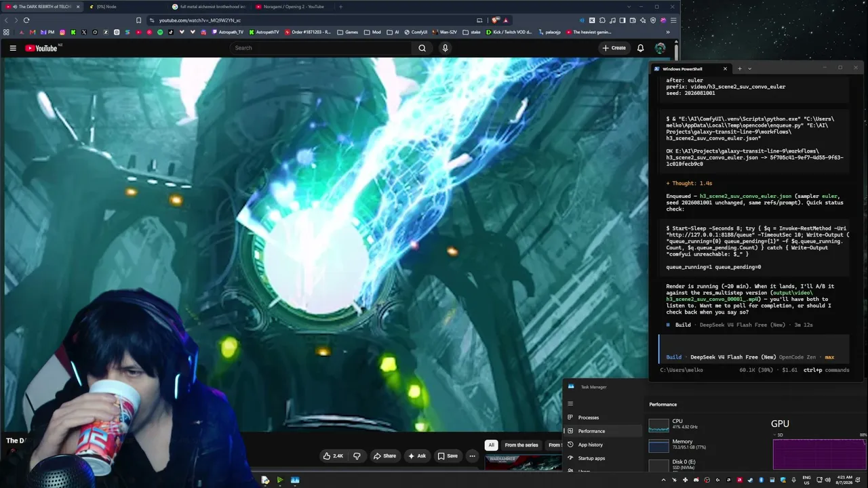
Task: Open the browser main menu button
Action: 673,20
